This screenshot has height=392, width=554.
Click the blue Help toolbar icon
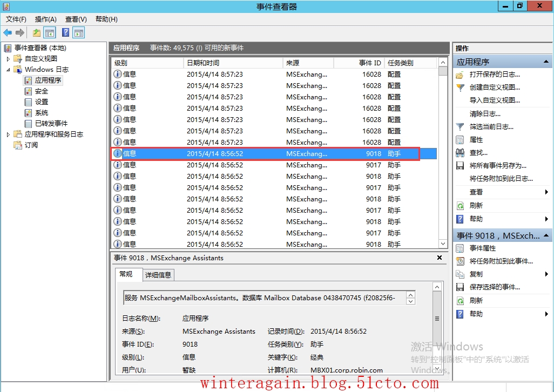coord(66,33)
